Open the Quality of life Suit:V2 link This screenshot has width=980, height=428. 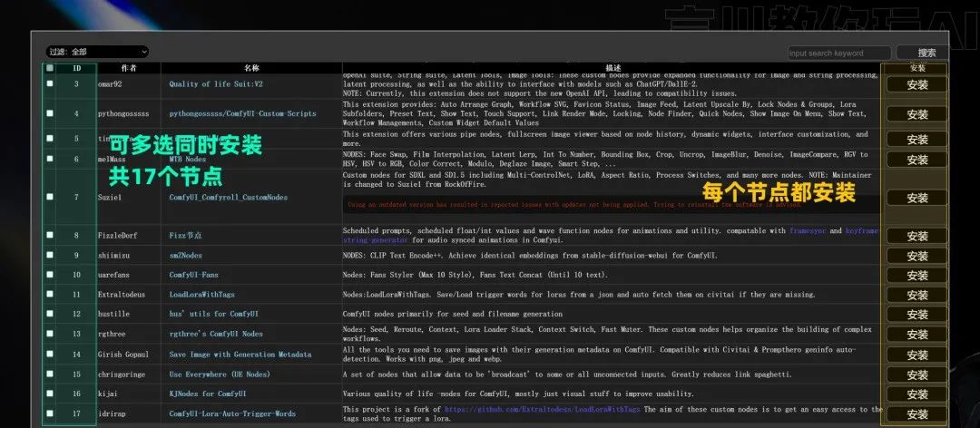coord(216,84)
